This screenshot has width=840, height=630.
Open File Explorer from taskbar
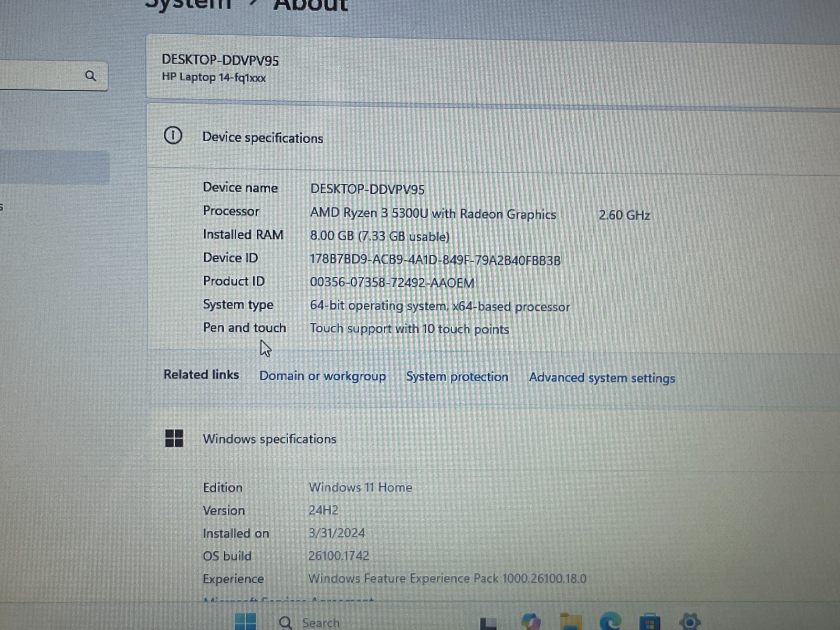tap(571, 622)
